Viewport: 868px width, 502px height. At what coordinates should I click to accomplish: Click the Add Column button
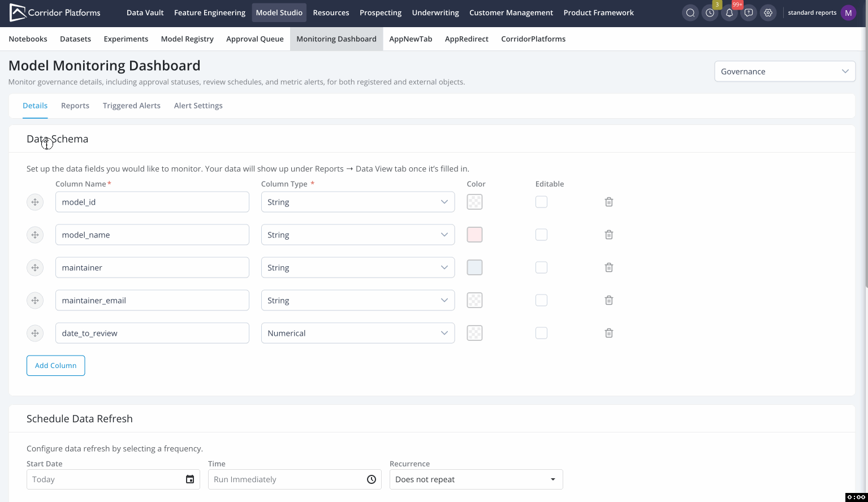pyautogui.click(x=55, y=366)
